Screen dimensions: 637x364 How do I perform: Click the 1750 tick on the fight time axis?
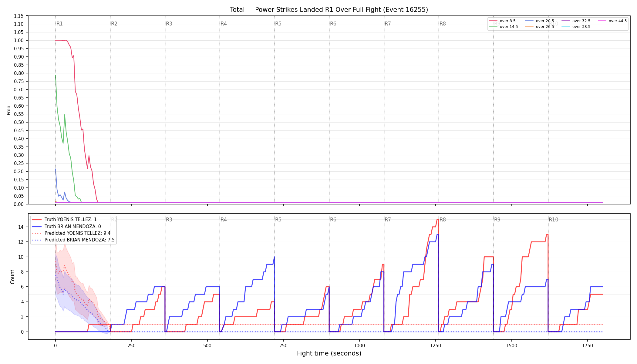tap(588, 345)
